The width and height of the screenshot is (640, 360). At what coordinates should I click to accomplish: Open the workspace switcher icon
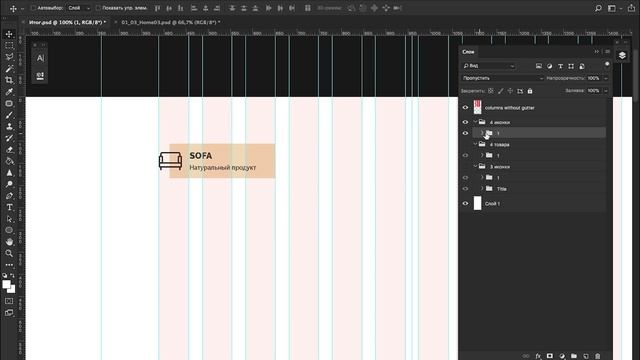pyautogui.click(x=611, y=8)
